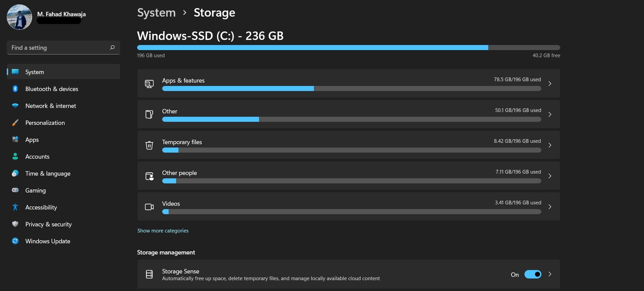Click the Temporary files trash icon

coord(149,145)
